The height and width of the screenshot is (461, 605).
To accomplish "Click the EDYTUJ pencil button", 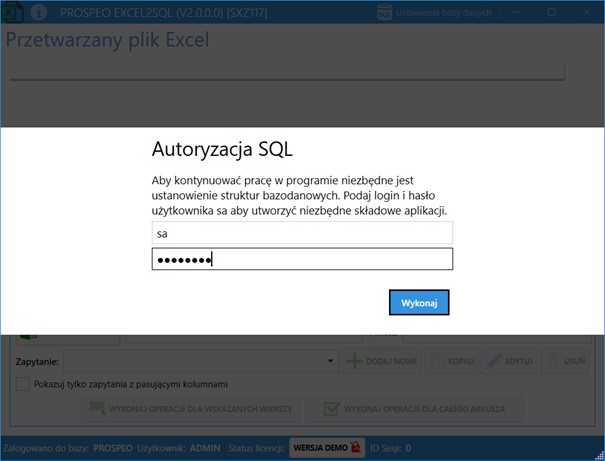I will tap(509, 361).
